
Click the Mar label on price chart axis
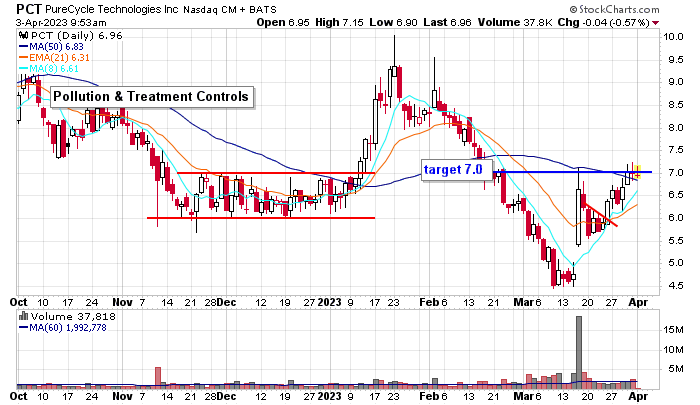click(523, 302)
